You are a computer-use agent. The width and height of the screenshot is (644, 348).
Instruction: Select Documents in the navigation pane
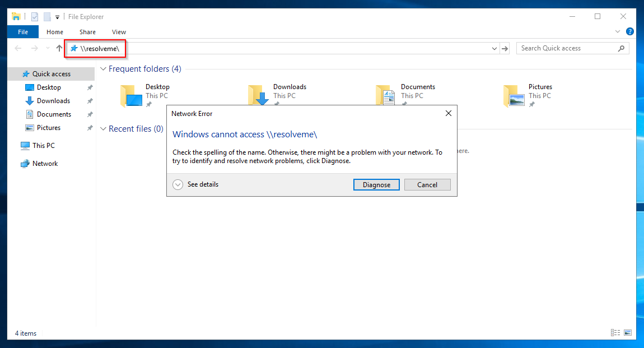[x=54, y=114]
